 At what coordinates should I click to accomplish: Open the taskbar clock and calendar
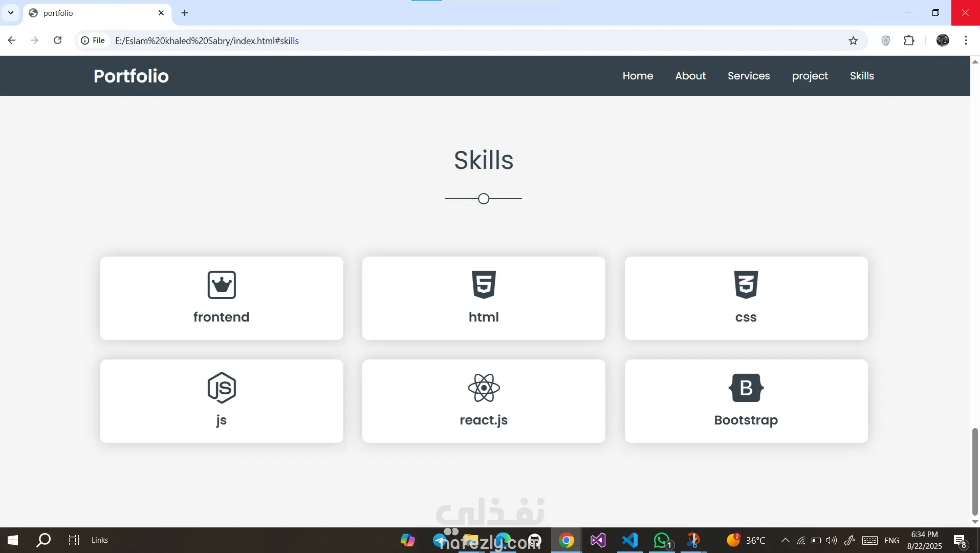[x=924, y=540]
